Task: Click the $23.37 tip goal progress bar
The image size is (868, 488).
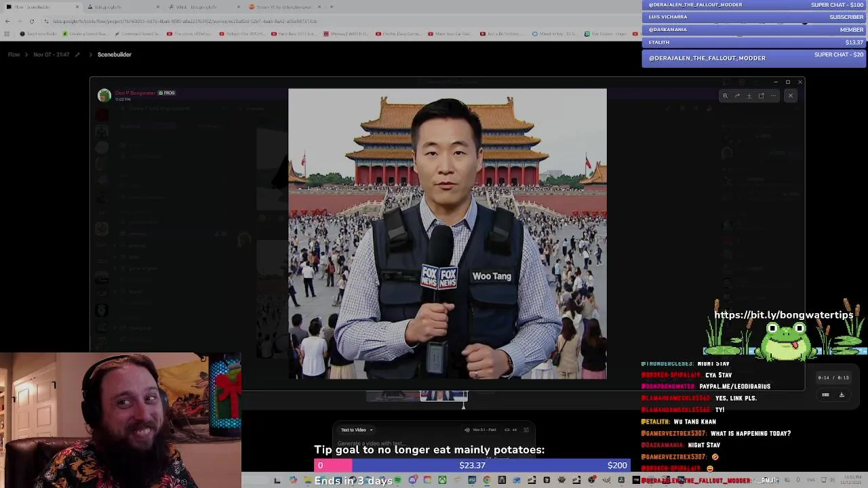Action: point(472,465)
